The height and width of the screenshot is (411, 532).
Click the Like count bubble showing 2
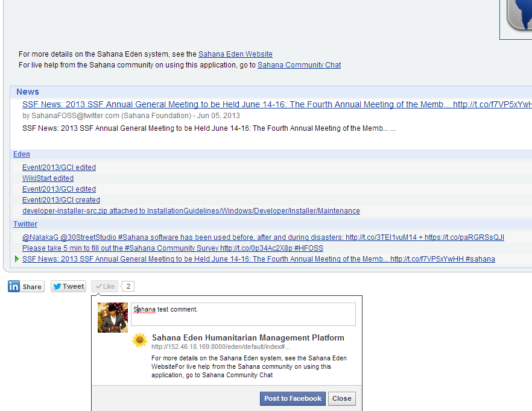click(128, 286)
